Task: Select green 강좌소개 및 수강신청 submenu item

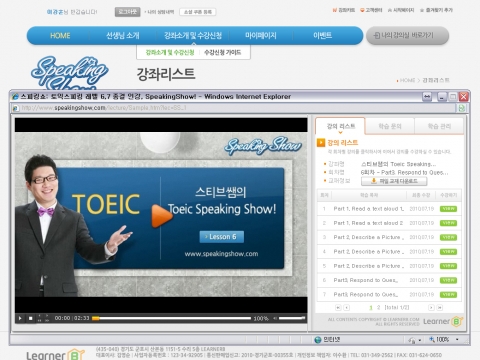Action: coord(170,52)
